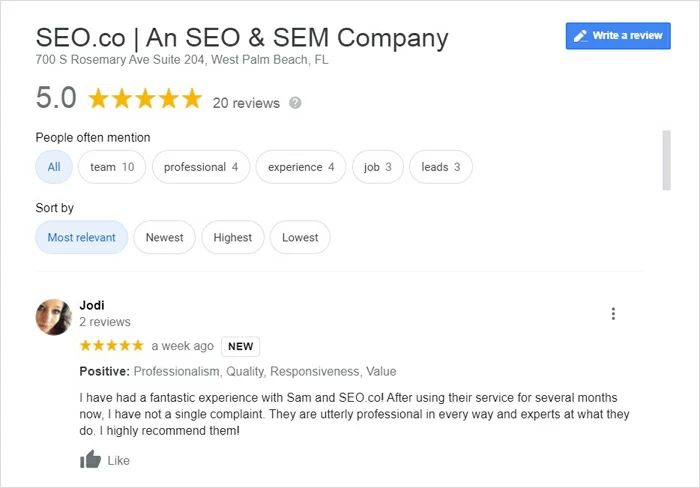The image size is (700, 488).
Task: Select the All mention filter chip
Action: [54, 167]
